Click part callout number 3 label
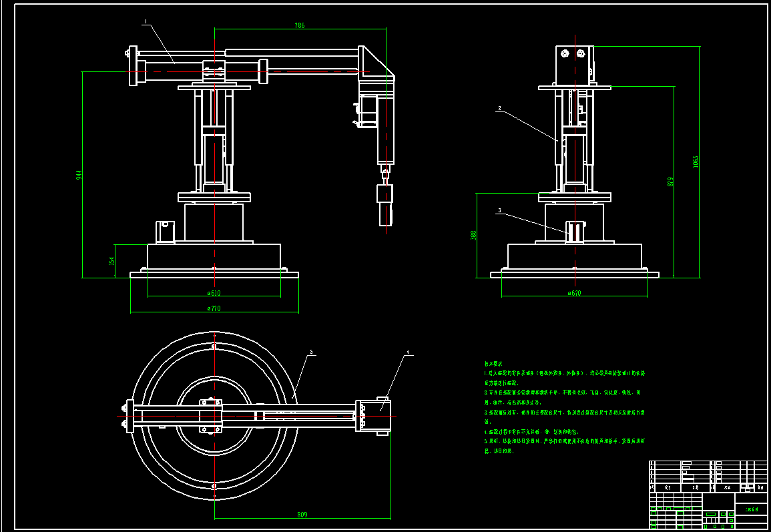 coord(499,210)
